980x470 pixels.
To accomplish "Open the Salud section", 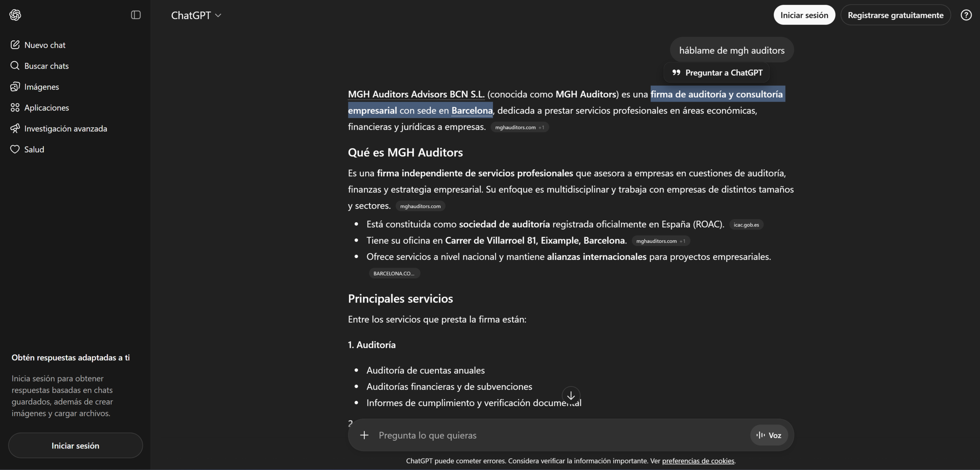I will [x=34, y=149].
